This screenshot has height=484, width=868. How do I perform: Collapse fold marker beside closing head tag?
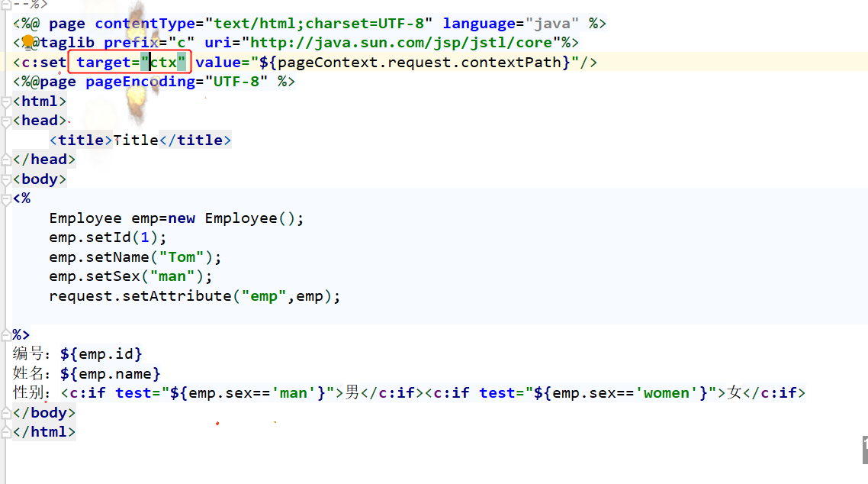6,159
